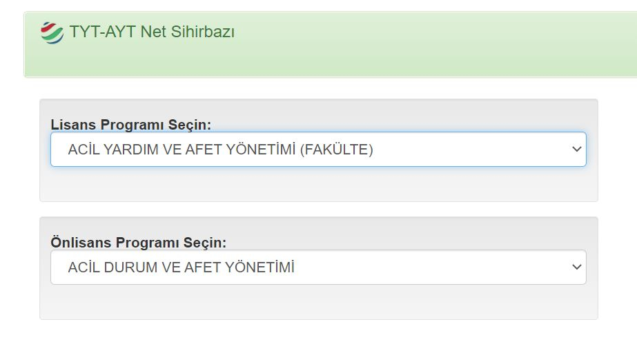This screenshot has width=637, height=364.
Task: Click the word "Önlisans" in the second label
Action: [x=81, y=243]
